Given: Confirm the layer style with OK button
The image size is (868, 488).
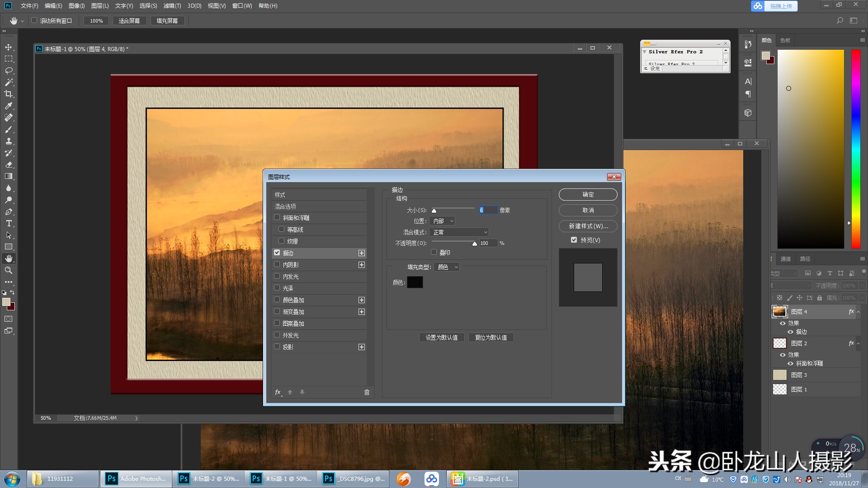Looking at the screenshot, I should [x=588, y=194].
